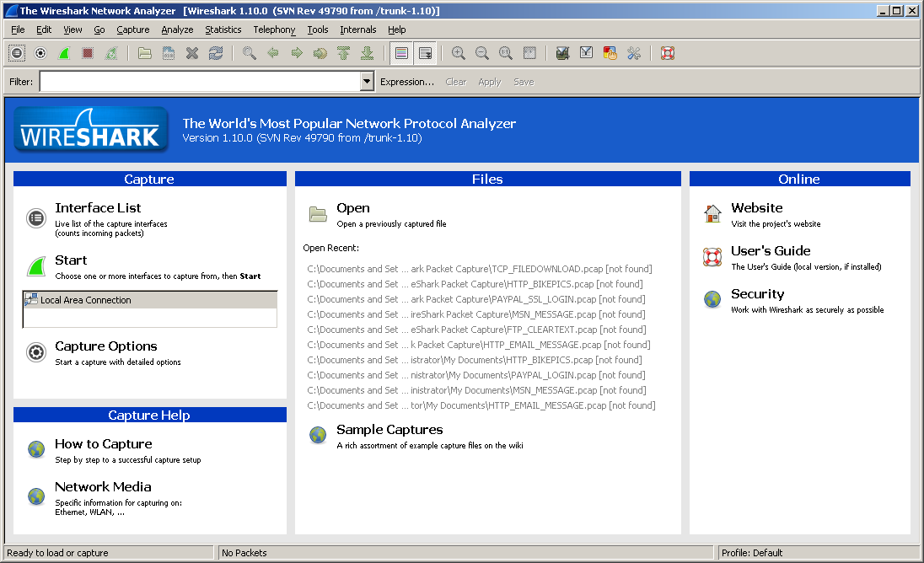Jump to the first packet icon
The image size is (924, 563).
pyautogui.click(x=344, y=54)
